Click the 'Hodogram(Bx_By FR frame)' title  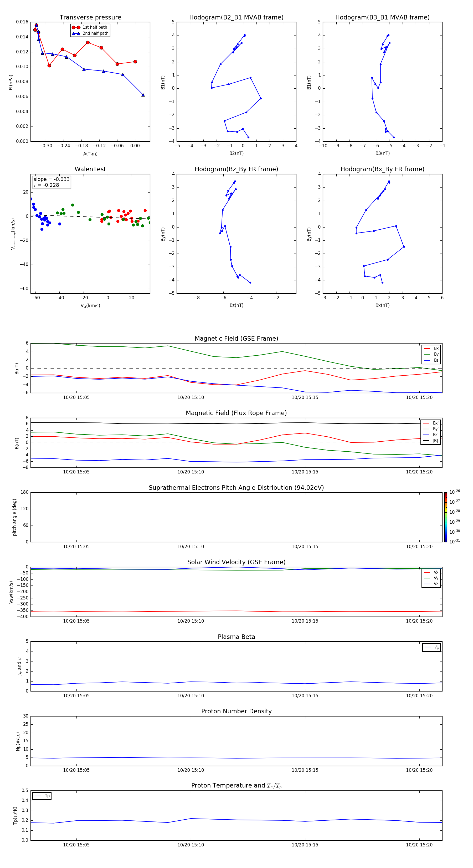point(382,169)
